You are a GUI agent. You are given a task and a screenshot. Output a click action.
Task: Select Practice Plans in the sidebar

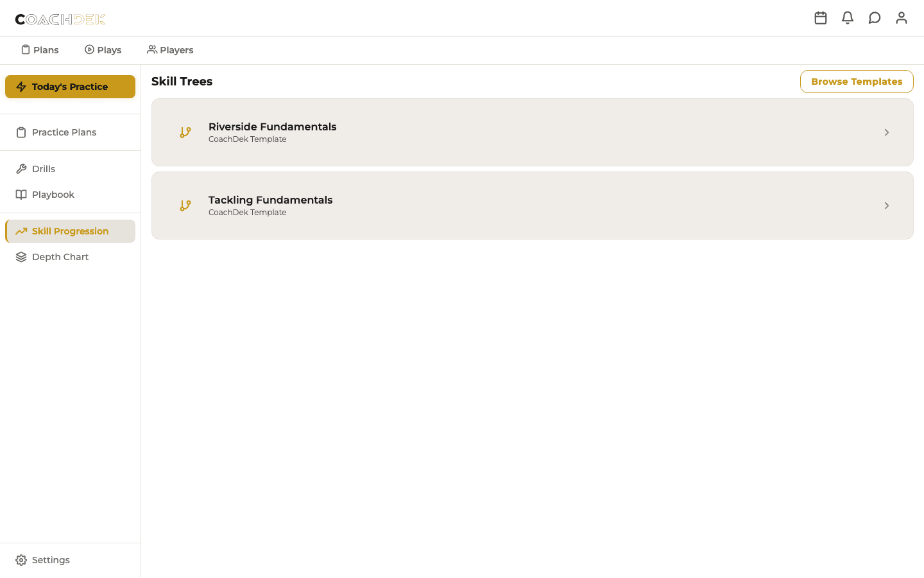[x=64, y=132]
